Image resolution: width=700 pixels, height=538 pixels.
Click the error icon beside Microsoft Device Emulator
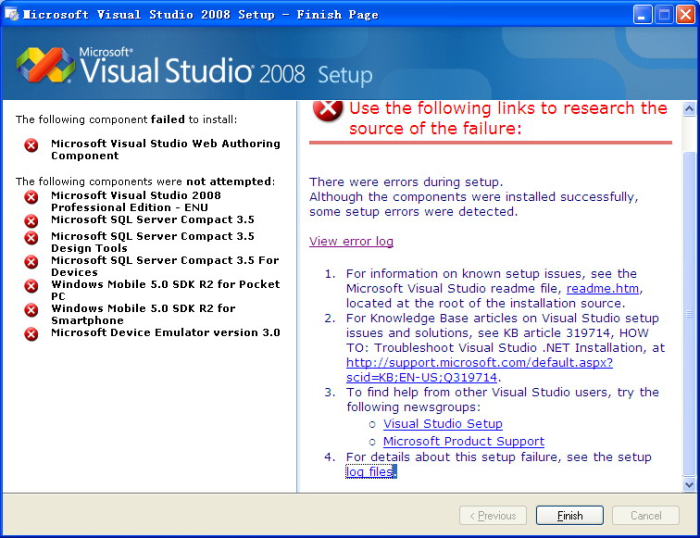coord(31,333)
